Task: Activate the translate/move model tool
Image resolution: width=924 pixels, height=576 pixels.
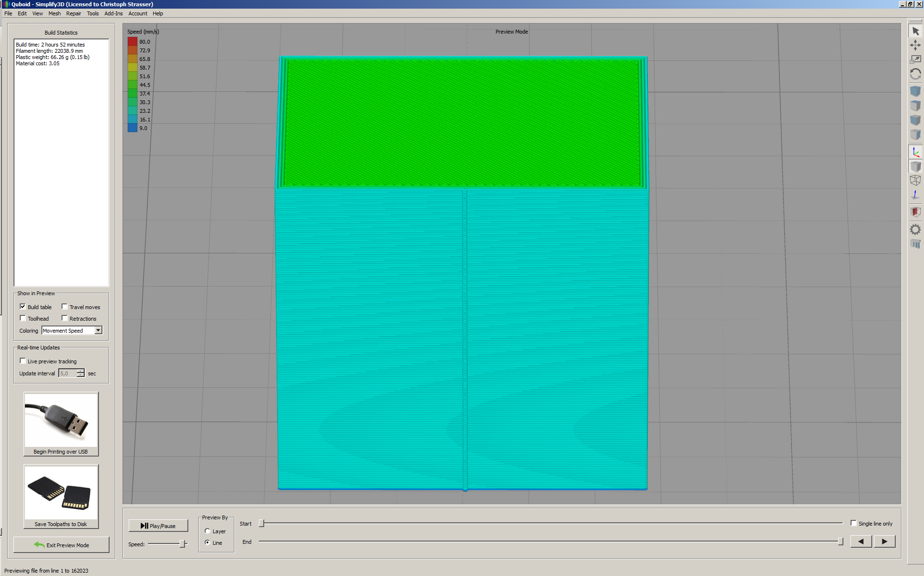Action: pos(915,46)
